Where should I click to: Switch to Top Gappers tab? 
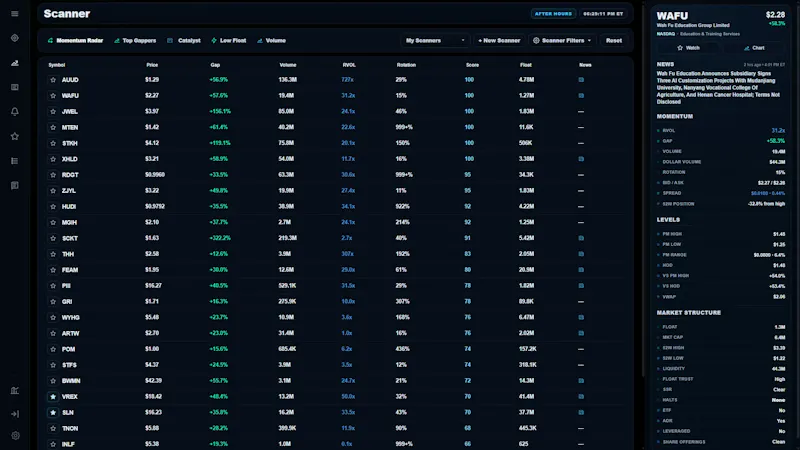point(135,40)
